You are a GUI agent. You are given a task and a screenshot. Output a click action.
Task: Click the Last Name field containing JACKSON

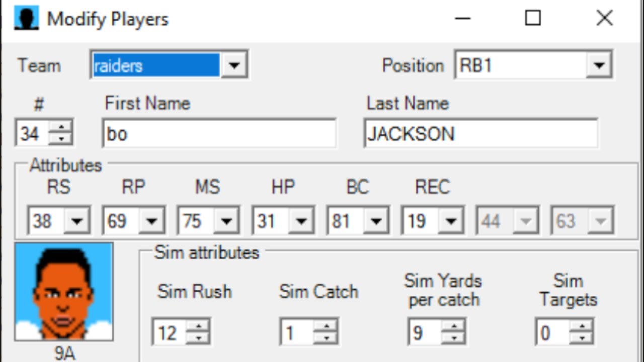pyautogui.click(x=480, y=133)
